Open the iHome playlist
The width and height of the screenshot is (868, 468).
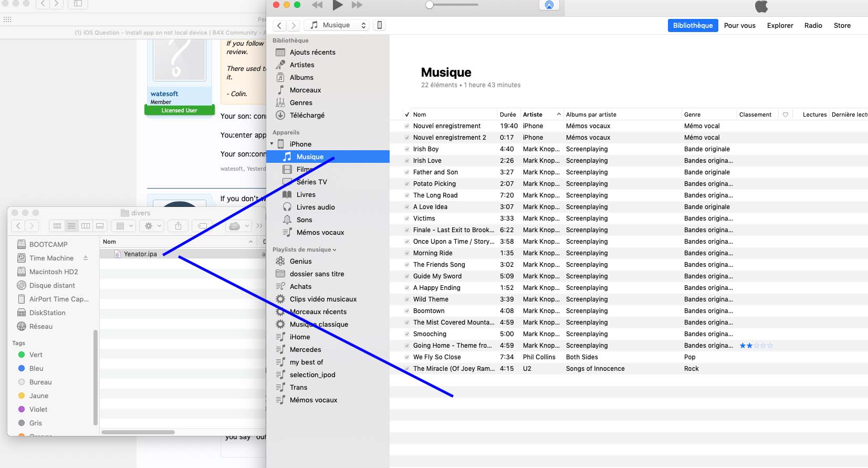pyautogui.click(x=300, y=337)
